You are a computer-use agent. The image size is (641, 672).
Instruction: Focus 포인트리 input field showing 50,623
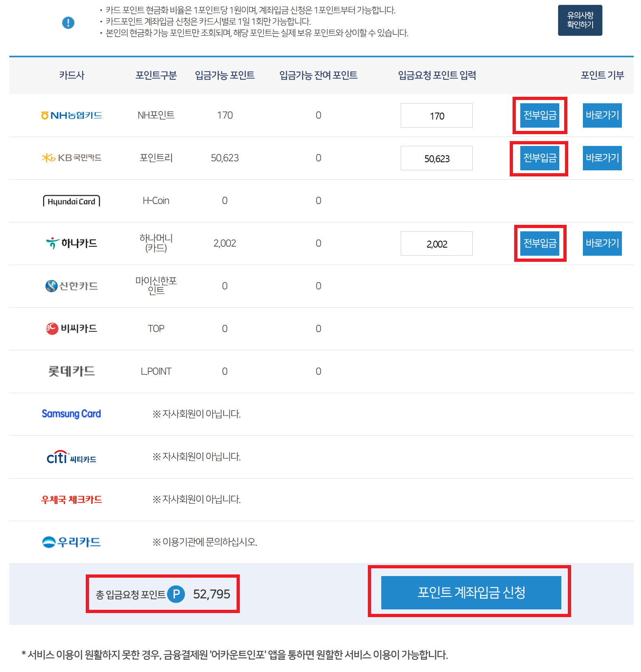[x=437, y=158]
